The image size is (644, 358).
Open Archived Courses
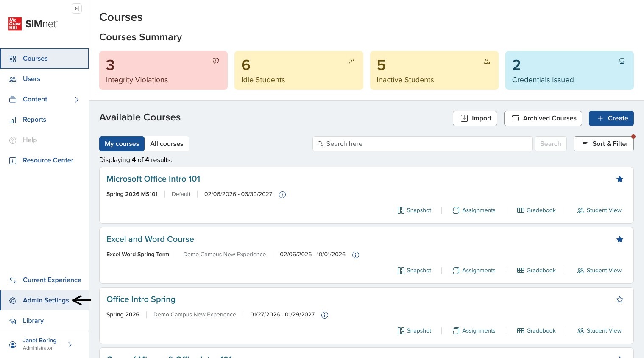click(543, 118)
